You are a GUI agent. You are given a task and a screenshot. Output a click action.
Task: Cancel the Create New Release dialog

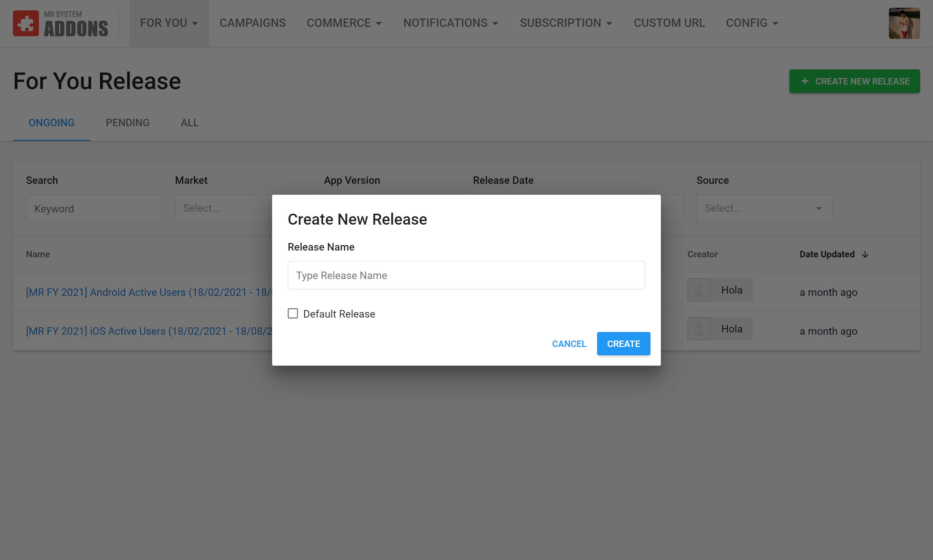(569, 344)
